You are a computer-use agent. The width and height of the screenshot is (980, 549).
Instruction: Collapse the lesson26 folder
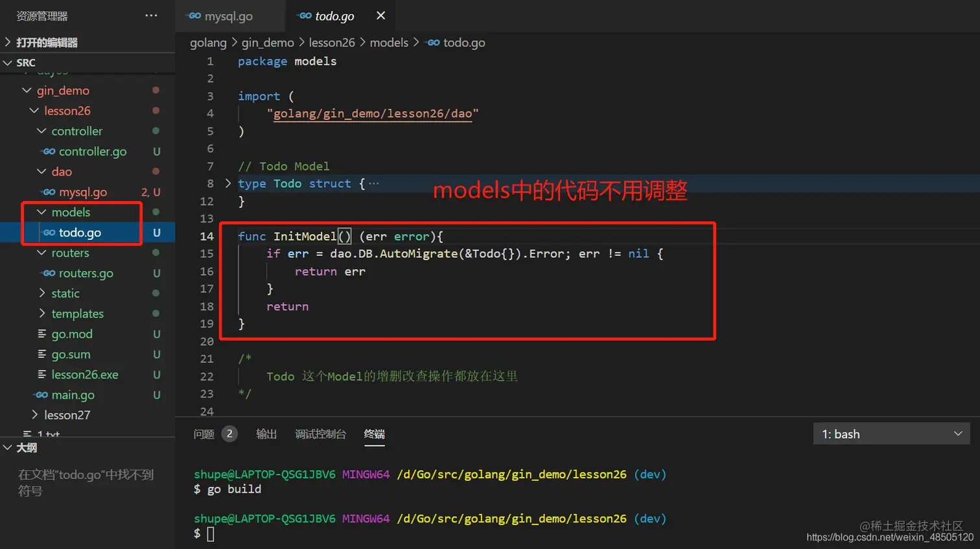coord(34,111)
